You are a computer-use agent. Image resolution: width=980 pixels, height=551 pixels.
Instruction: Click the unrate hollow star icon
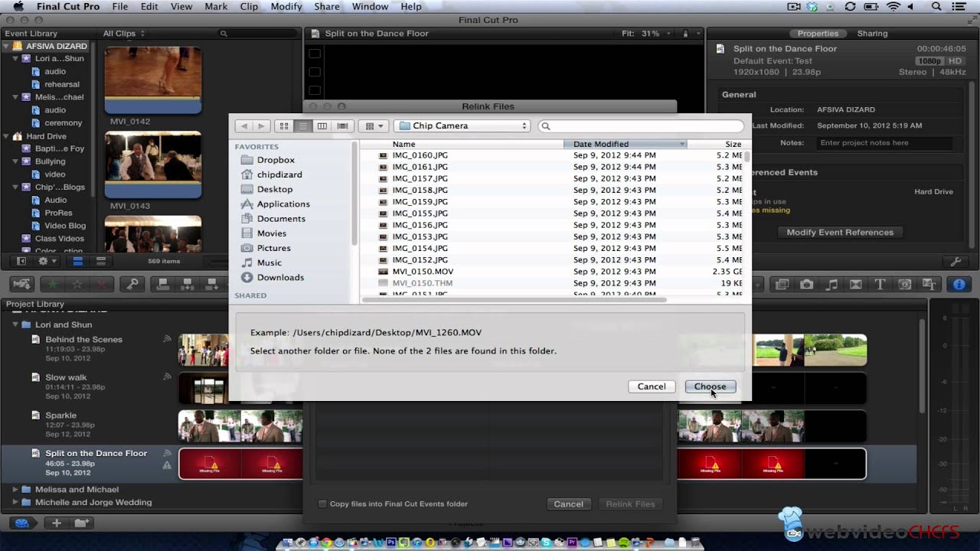tap(77, 285)
